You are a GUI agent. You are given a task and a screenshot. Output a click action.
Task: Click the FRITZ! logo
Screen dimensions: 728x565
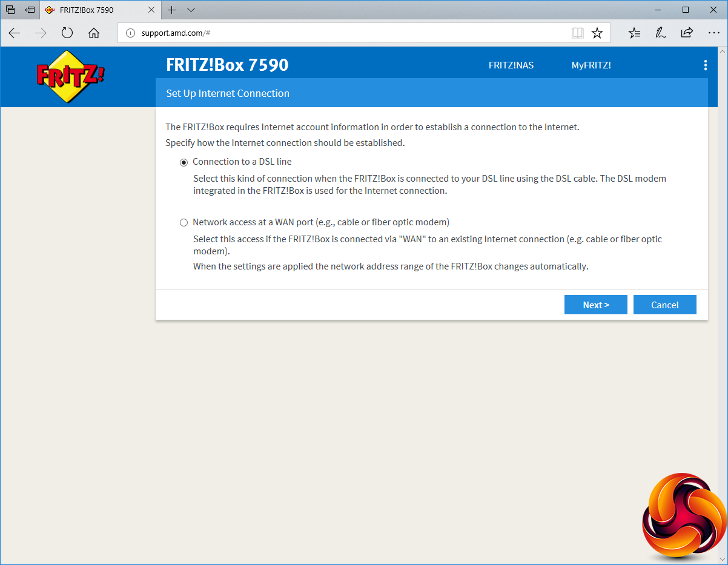(x=70, y=76)
